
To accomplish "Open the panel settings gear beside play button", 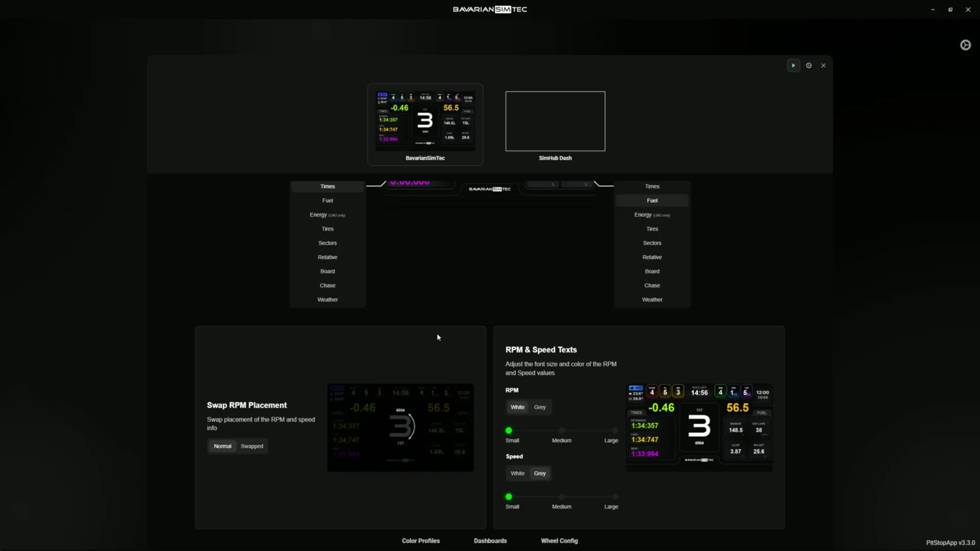I will click(x=809, y=65).
